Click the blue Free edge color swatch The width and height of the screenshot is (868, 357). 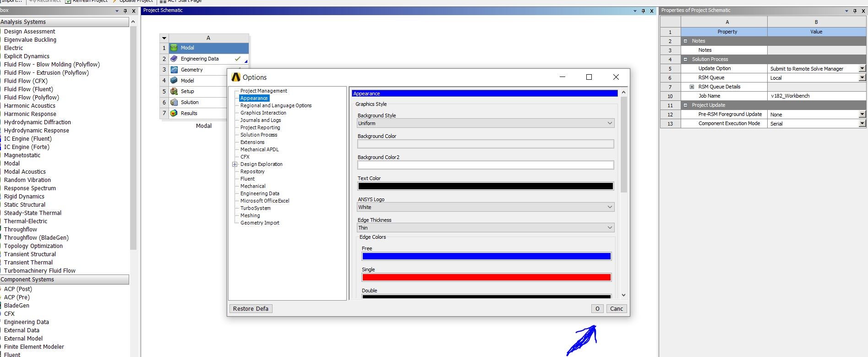coord(486,256)
